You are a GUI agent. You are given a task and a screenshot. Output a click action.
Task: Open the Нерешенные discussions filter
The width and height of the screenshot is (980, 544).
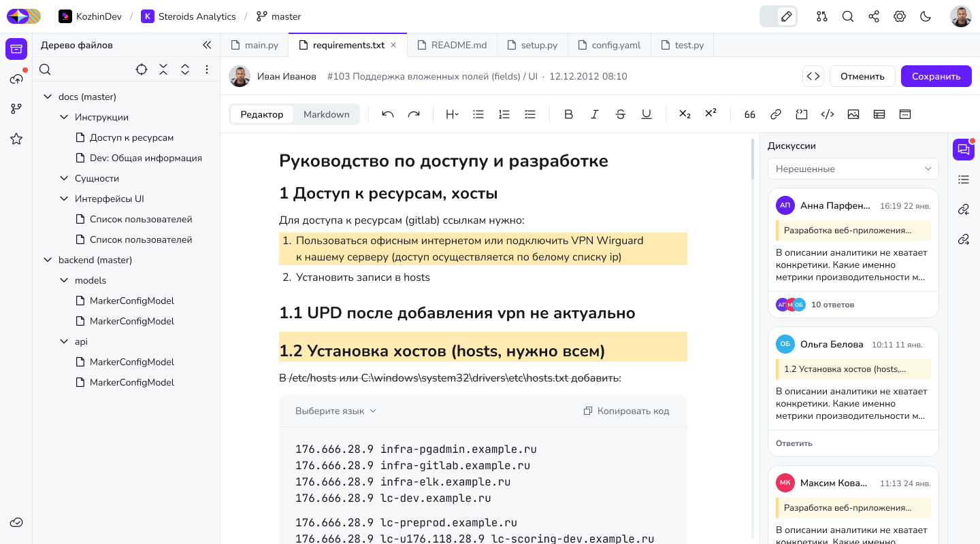click(853, 169)
